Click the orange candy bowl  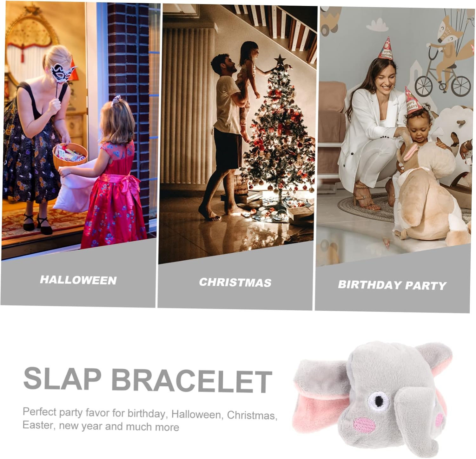pyautogui.click(x=70, y=155)
